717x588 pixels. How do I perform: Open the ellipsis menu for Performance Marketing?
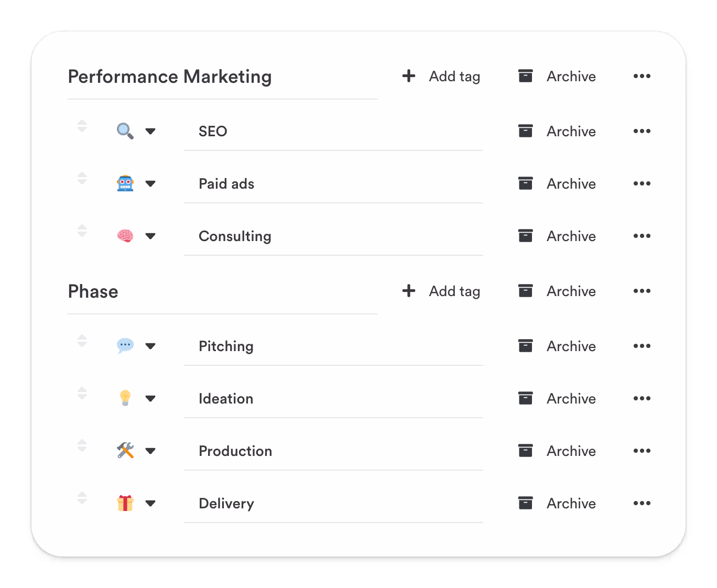pyautogui.click(x=642, y=76)
